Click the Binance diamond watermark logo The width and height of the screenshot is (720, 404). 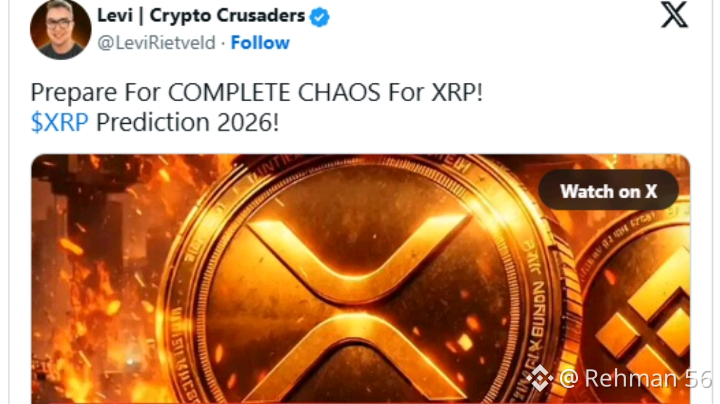tap(540, 378)
